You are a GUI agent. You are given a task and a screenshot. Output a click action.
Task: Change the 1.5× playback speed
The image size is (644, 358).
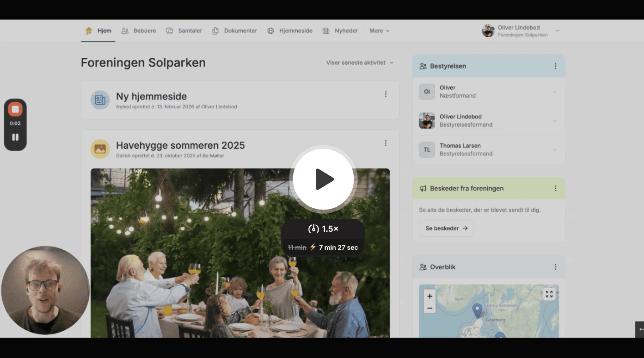[323, 228]
